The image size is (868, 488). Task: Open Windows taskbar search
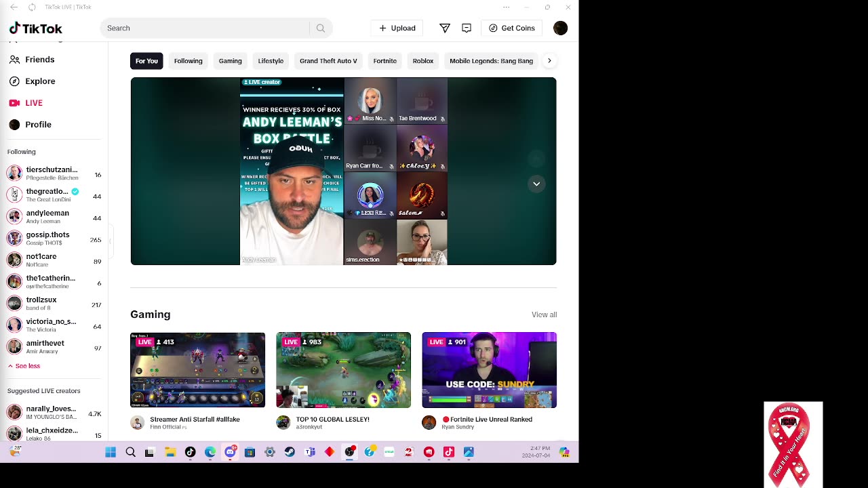tap(130, 452)
